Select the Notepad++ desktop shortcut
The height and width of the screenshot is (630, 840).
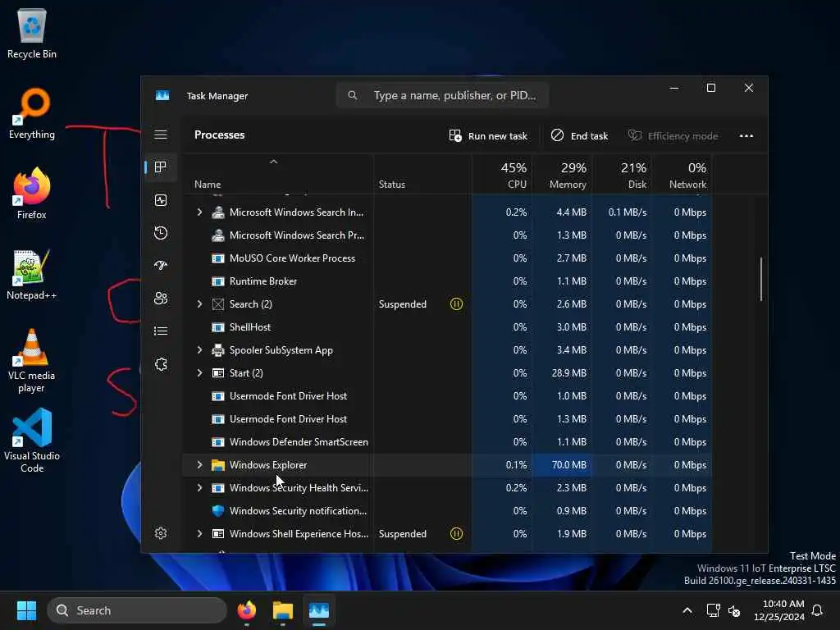pos(32,274)
